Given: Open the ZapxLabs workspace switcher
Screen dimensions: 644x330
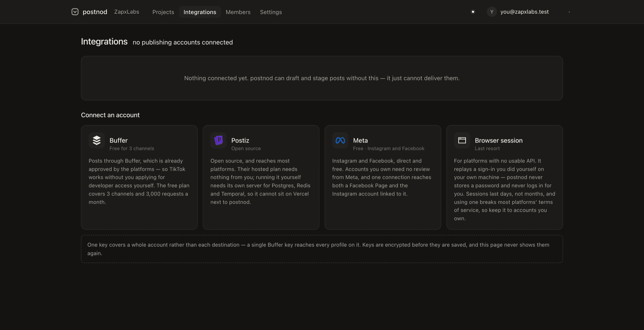Looking at the screenshot, I should (127, 12).
